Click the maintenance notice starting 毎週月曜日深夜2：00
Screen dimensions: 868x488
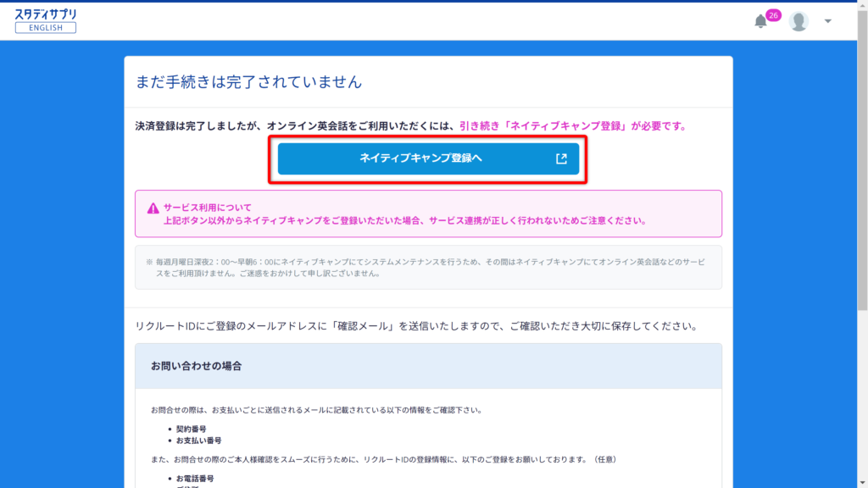pos(428,267)
